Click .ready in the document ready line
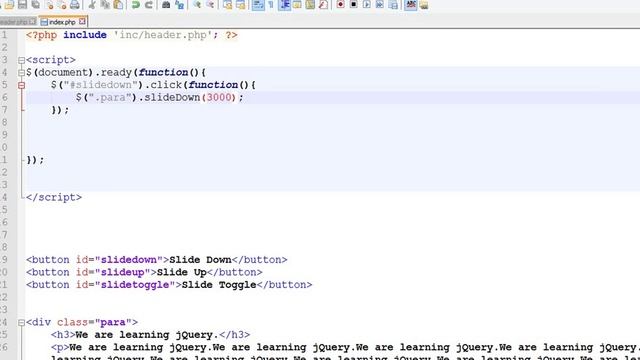 [113, 73]
